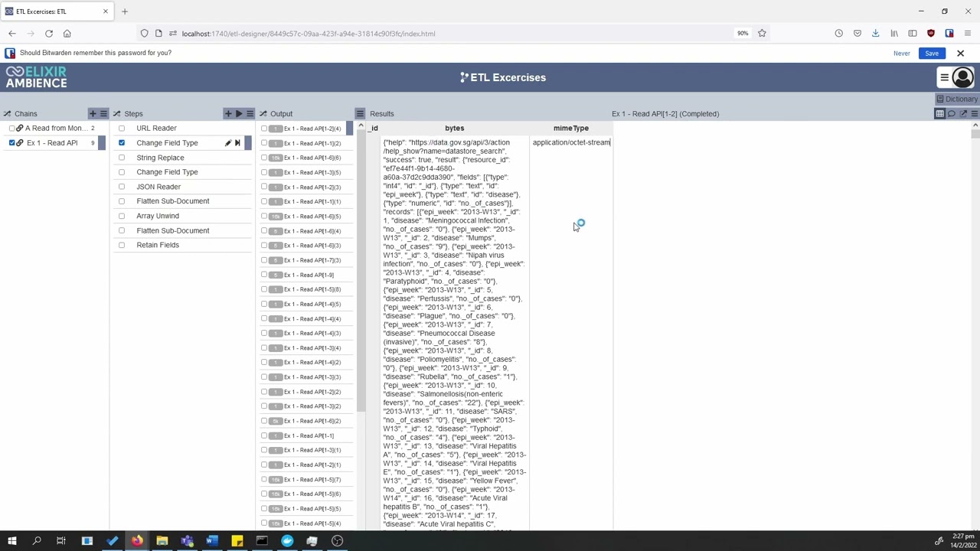Screen dimensions: 980x551
Task: Select the Retain Fields step
Action: pos(158,245)
